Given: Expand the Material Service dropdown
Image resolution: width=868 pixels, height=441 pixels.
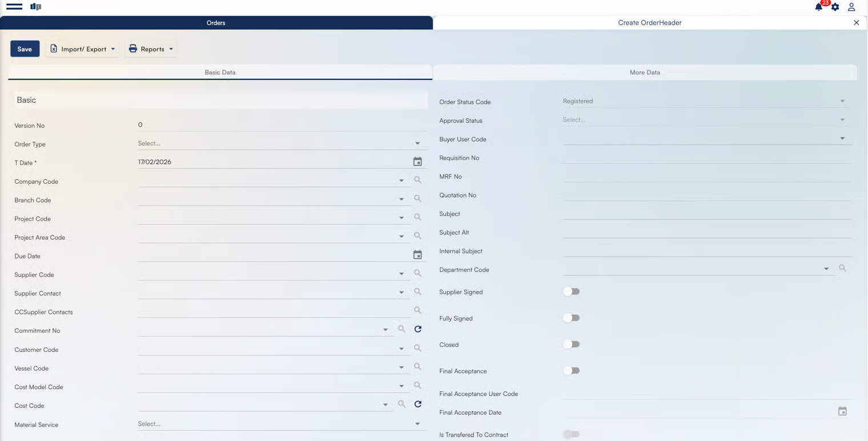Looking at the screenshot, I should (417, 424).
